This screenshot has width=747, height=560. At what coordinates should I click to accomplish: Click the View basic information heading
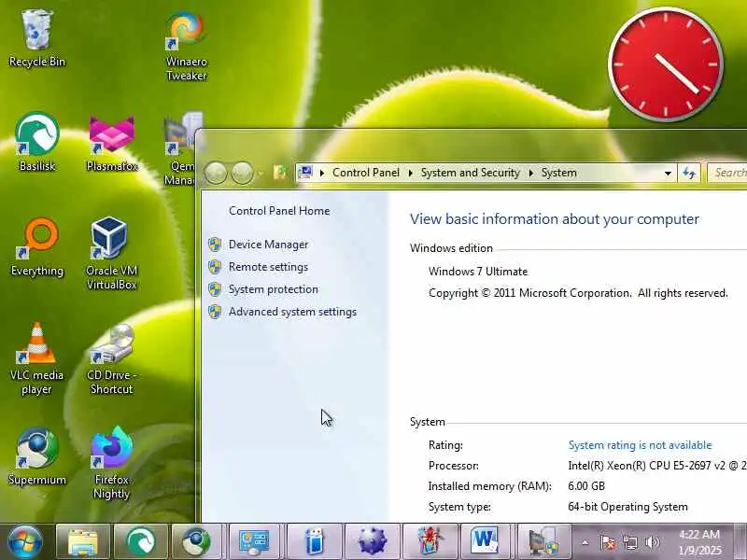coord(555,219)
